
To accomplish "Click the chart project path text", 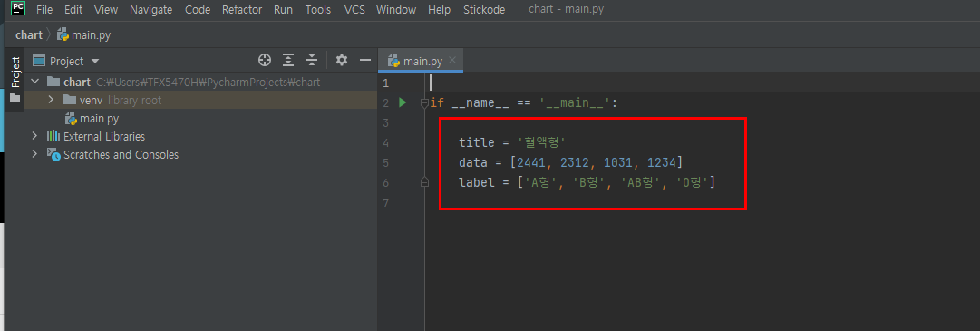I will pos(209,82).
